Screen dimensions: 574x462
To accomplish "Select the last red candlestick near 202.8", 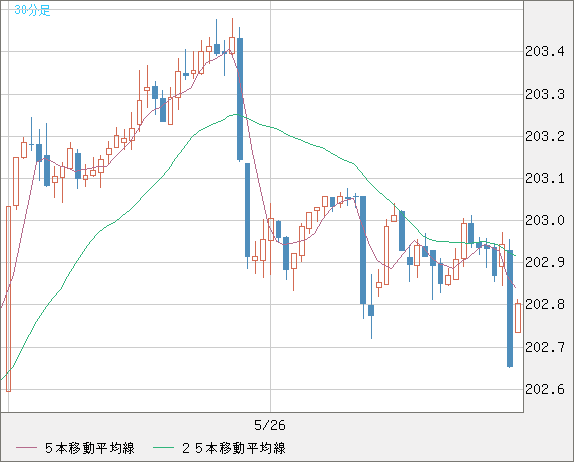I will [518, 317].
